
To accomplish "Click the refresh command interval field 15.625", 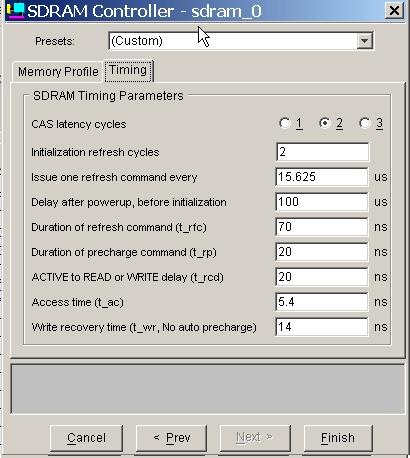I will coord(322,177).
